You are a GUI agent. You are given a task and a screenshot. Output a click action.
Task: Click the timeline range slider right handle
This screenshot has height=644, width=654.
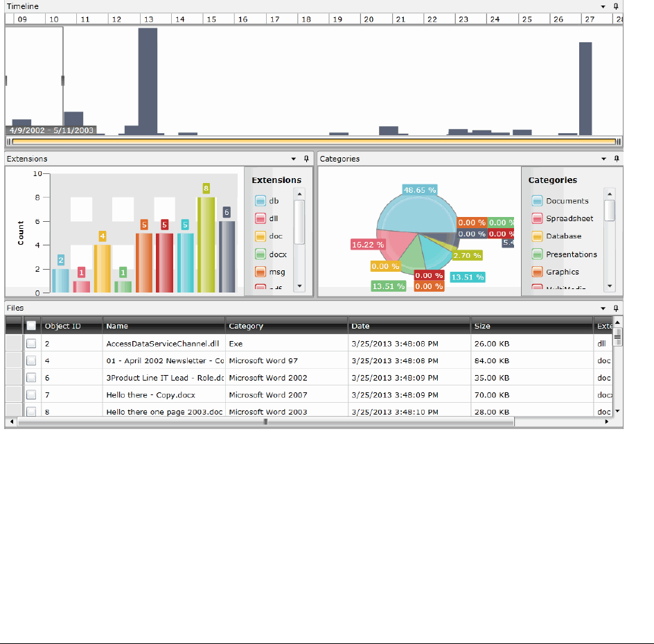[x=619, y=141]
